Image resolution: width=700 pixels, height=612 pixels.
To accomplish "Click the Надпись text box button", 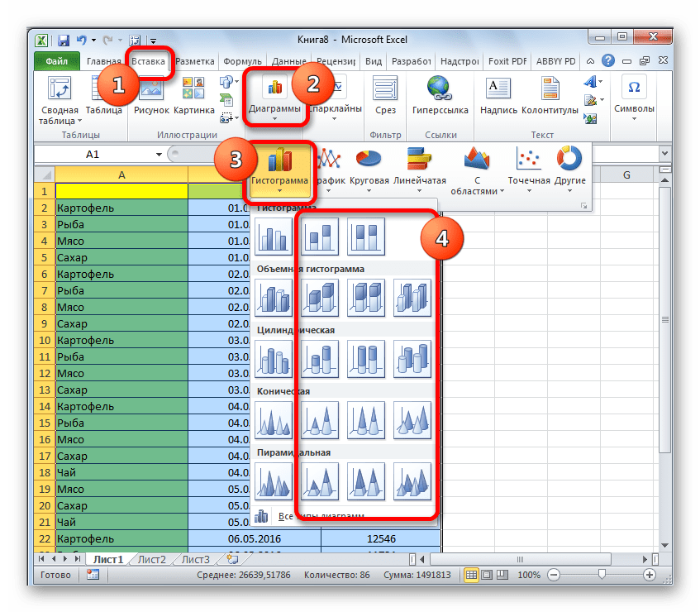I will 499,94.
